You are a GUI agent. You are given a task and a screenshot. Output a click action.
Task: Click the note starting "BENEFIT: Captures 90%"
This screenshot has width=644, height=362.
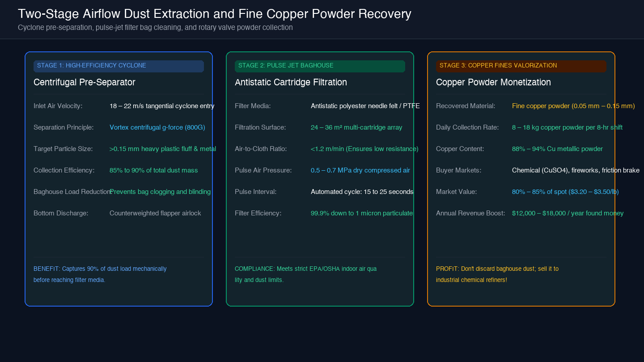click(x=100, y=274)
